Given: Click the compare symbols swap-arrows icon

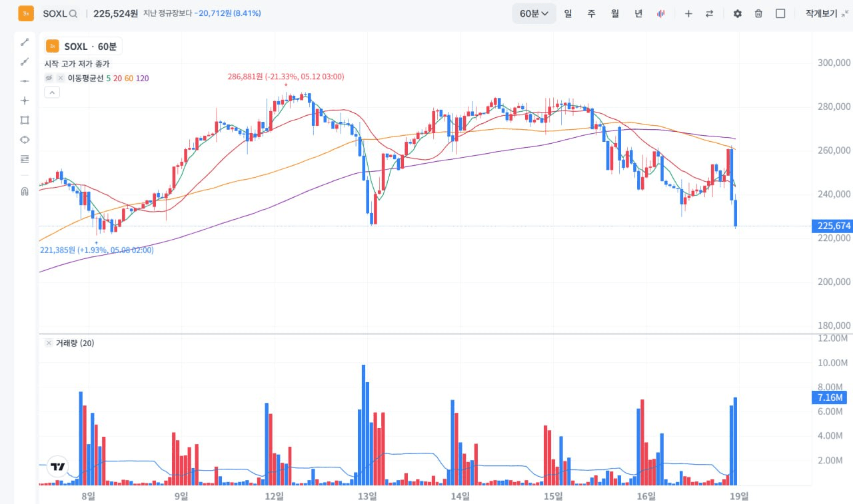Looking at the screenshot, I should coord(710,13).
